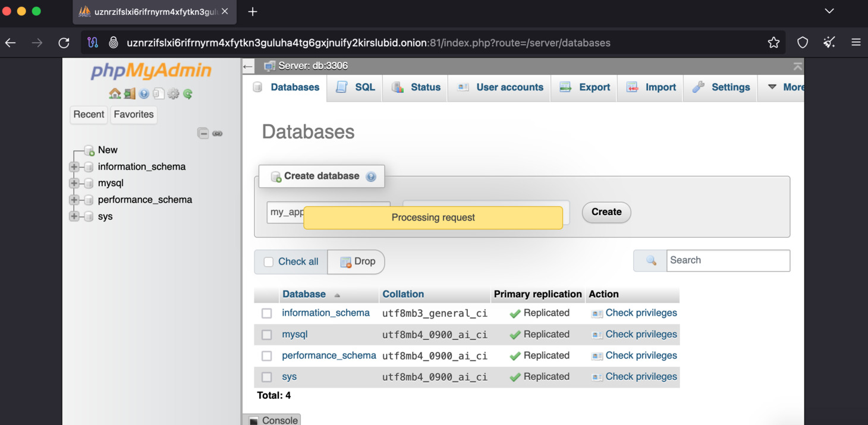Open phpMyAdmin documentation help icon in sidebar
Viewport: 868px width, 425px height.
144,94
